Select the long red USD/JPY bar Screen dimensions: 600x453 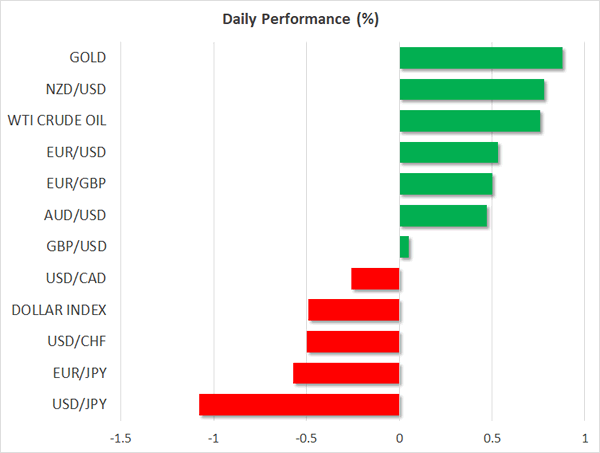[x=299, y=404]
